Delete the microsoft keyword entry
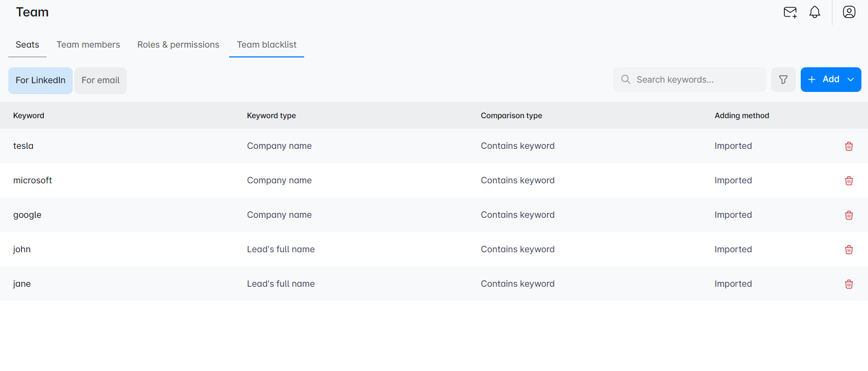The width and height of the screenshot is (868, 371). (x=848, y=181)
